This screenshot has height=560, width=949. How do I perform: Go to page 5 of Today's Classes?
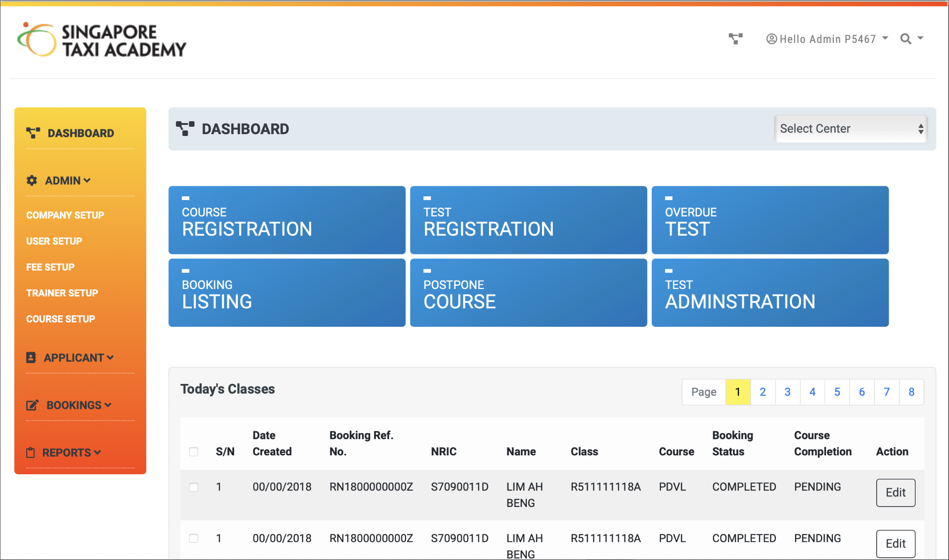837,392
